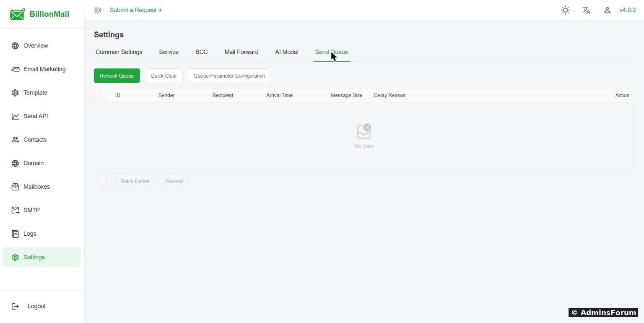Click the SMTP mail icon

[15, 210]
